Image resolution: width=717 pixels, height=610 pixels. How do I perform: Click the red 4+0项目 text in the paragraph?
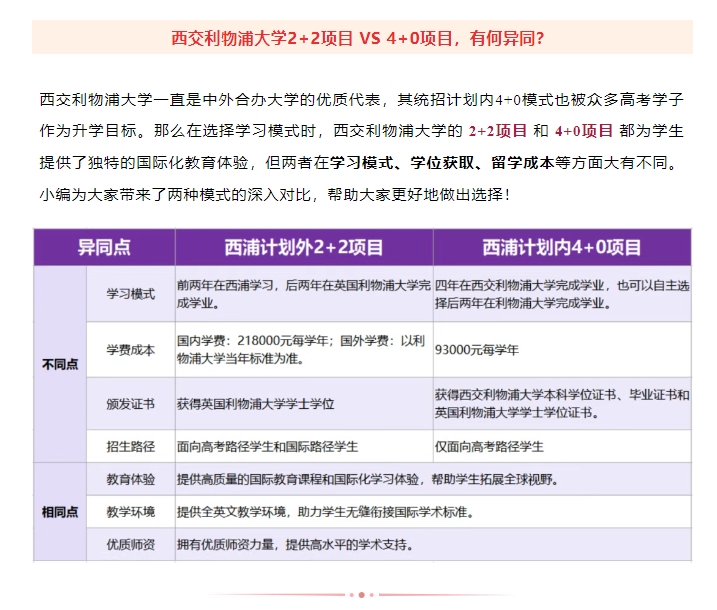(x=583, y=131)
